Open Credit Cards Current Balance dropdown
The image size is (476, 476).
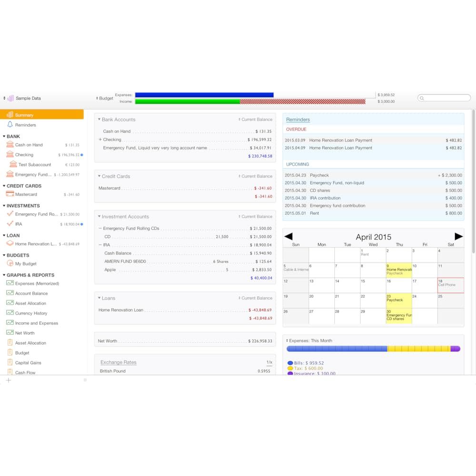(255, 176)
